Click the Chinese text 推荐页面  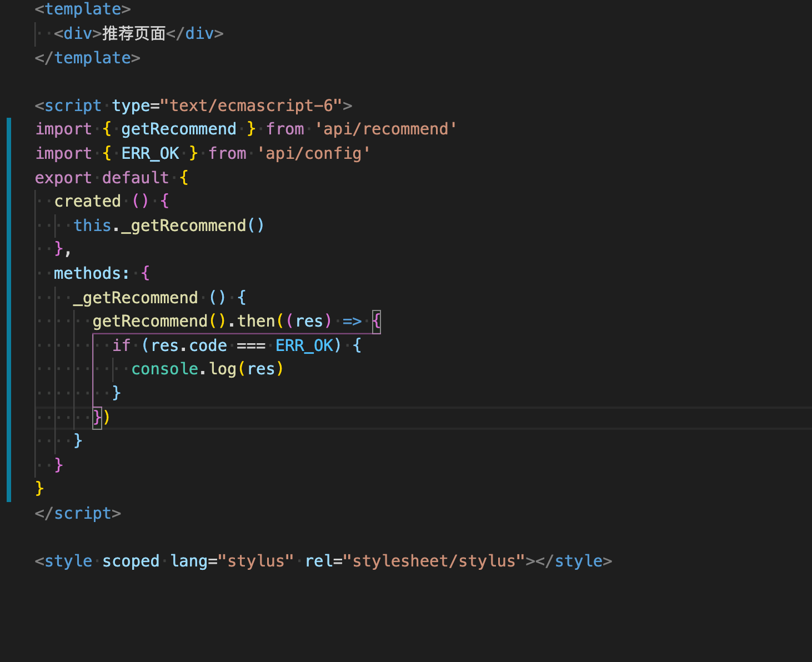point(134,33)
